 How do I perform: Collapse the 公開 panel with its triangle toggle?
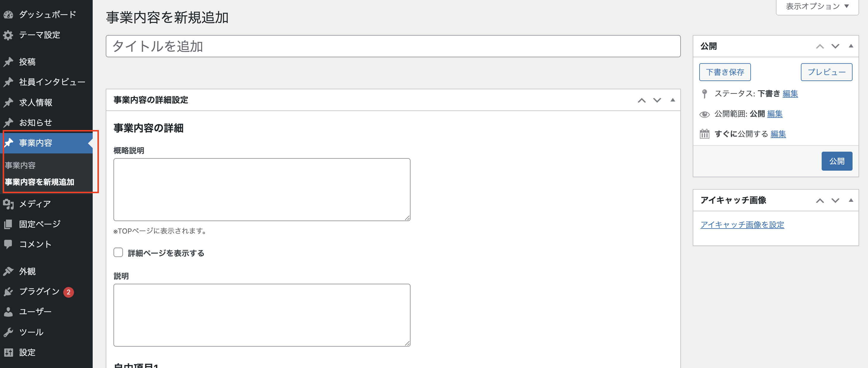(x=851, y=46)
